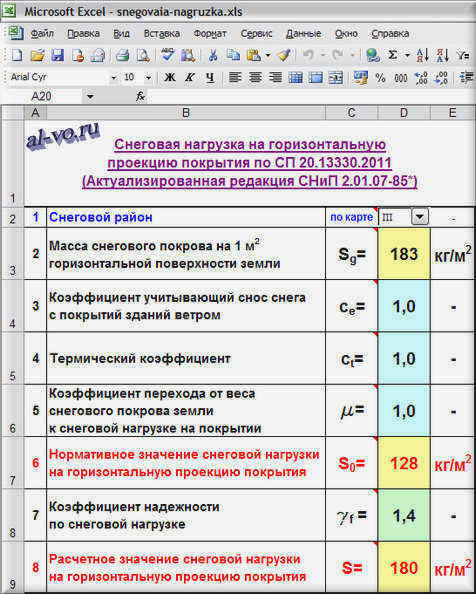Insert hyperlink with the globe icon
476x594 pixels.
pos(373,56)
